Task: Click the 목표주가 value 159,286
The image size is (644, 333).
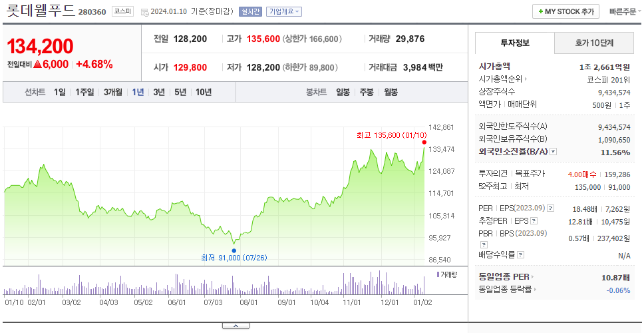Action: (617, 174)
